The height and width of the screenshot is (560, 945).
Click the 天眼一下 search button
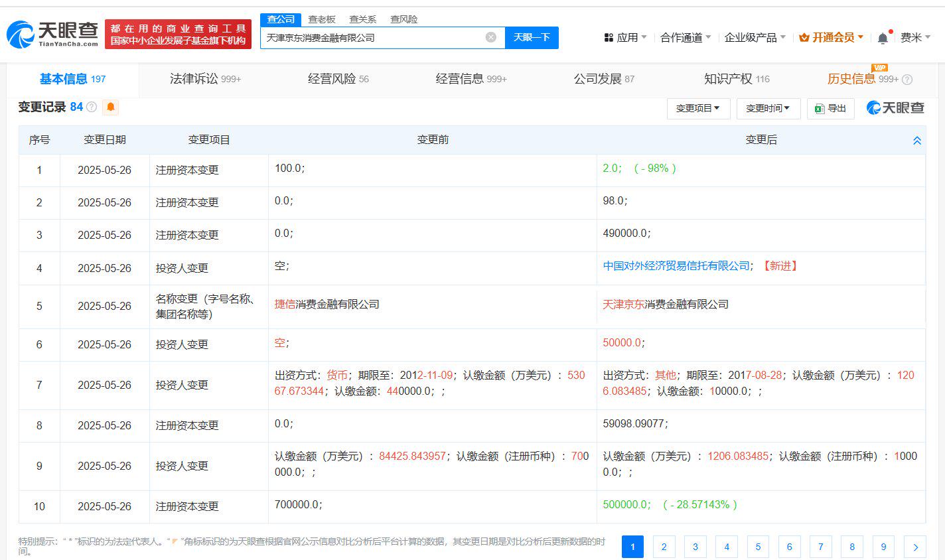pos(532,37)
